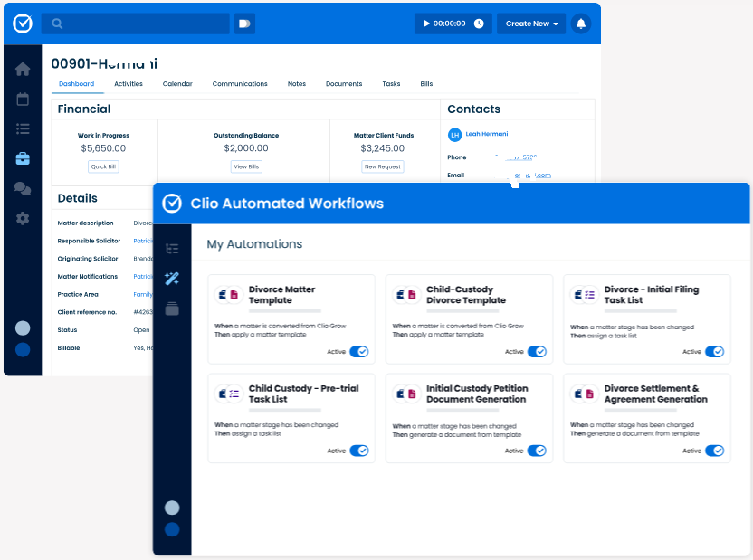The image size is (753, 560).
Task: Click light blue avatar circle in matter sidebar
Action: point(23,328)
